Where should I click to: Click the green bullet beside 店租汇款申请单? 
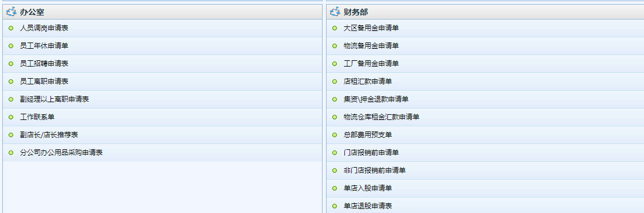[x=335, y=82]
